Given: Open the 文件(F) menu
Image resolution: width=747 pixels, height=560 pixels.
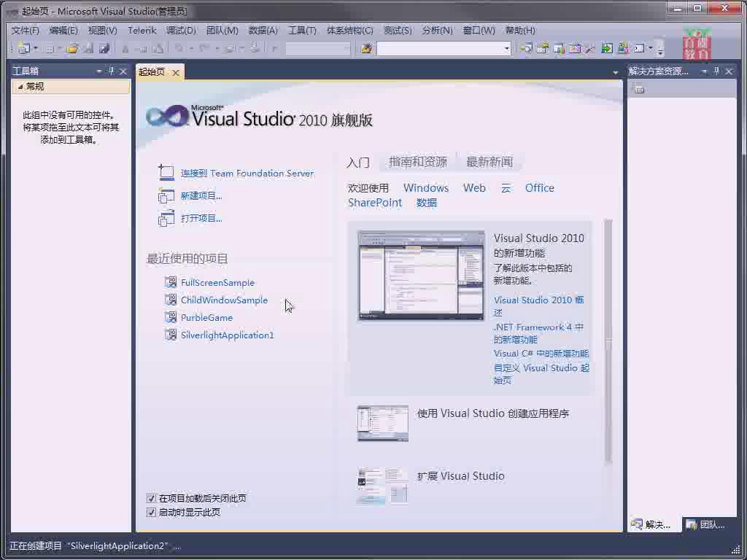Looking at the screenshot, I should [26, 31].
